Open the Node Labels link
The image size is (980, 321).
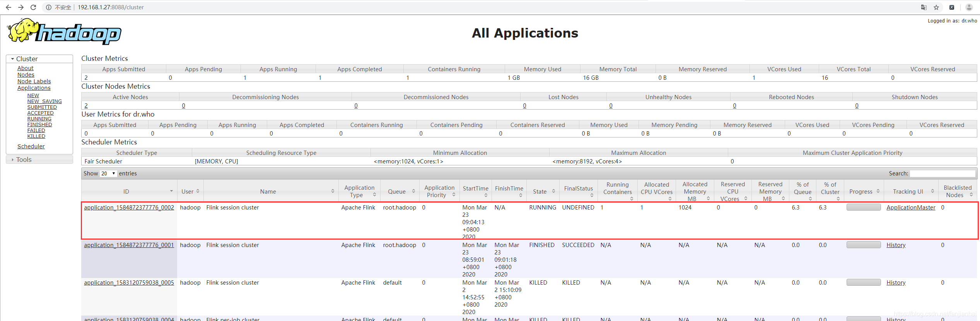(x=34, y=81)
